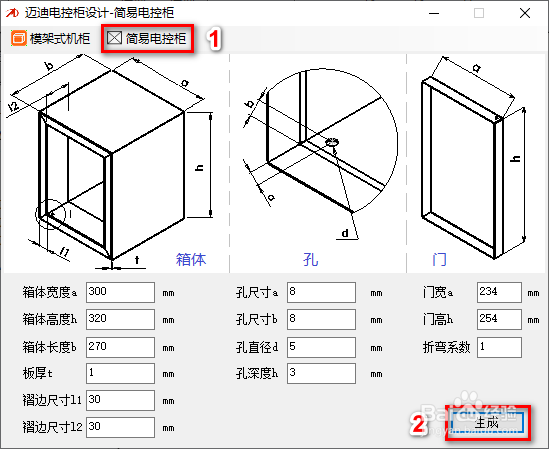
Task: Click the 生成 button
Action: pyautogui.click(x=487, y=423)
